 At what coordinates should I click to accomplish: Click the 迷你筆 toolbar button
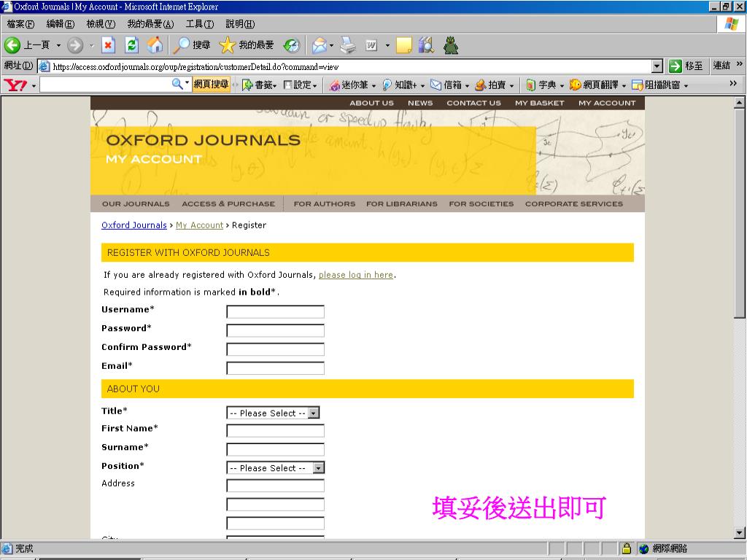352,85
